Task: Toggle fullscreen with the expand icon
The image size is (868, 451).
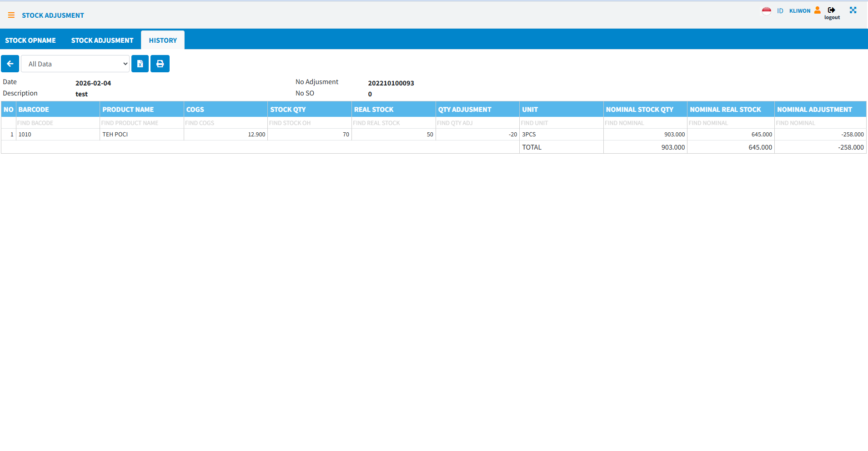Action: point(853,10)
